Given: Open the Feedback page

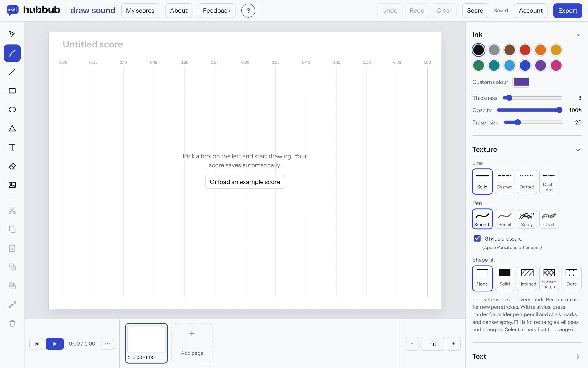Looking at the screenshot, I should (217, 11).
